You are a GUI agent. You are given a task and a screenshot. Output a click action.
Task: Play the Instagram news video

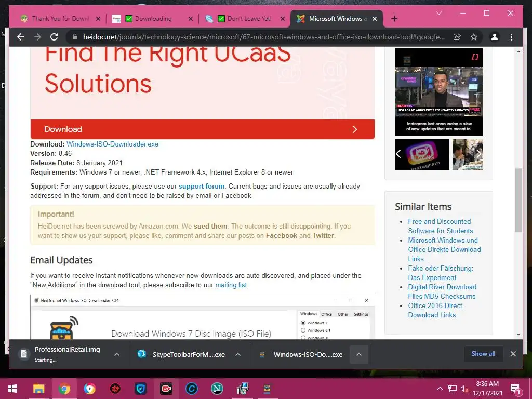pos(438,92)
